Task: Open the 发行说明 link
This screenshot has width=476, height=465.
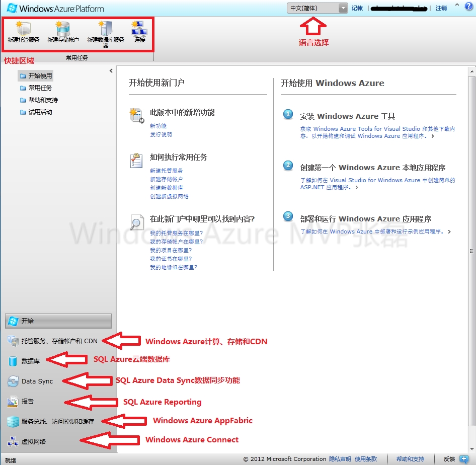Action: pyautogui.click(x=161, y=134)
